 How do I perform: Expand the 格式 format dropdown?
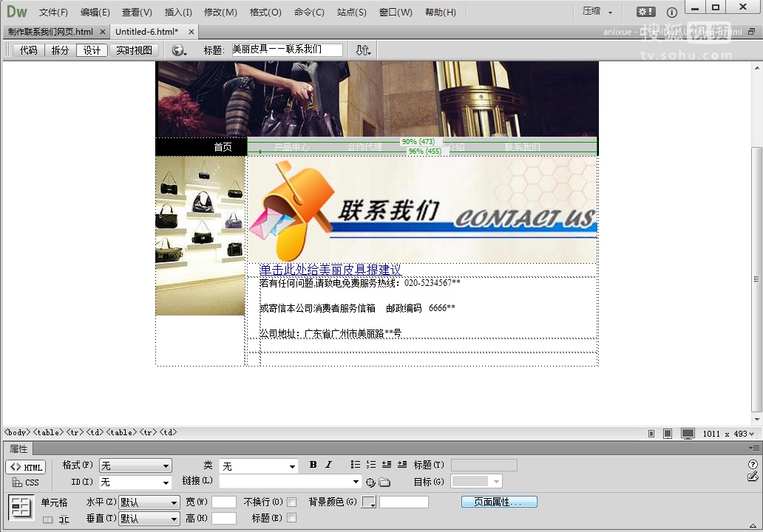pyautogui.click(x=135, y=465)
